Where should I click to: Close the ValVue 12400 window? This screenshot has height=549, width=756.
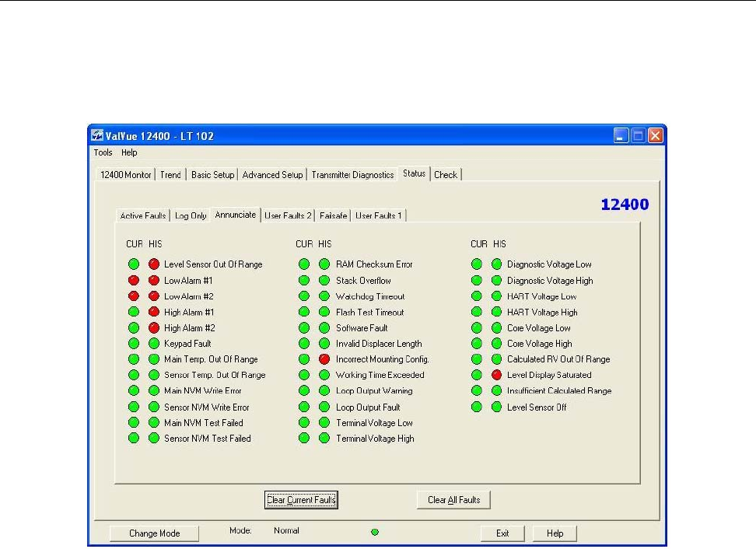pyautogui.click(x=655, y=135)
